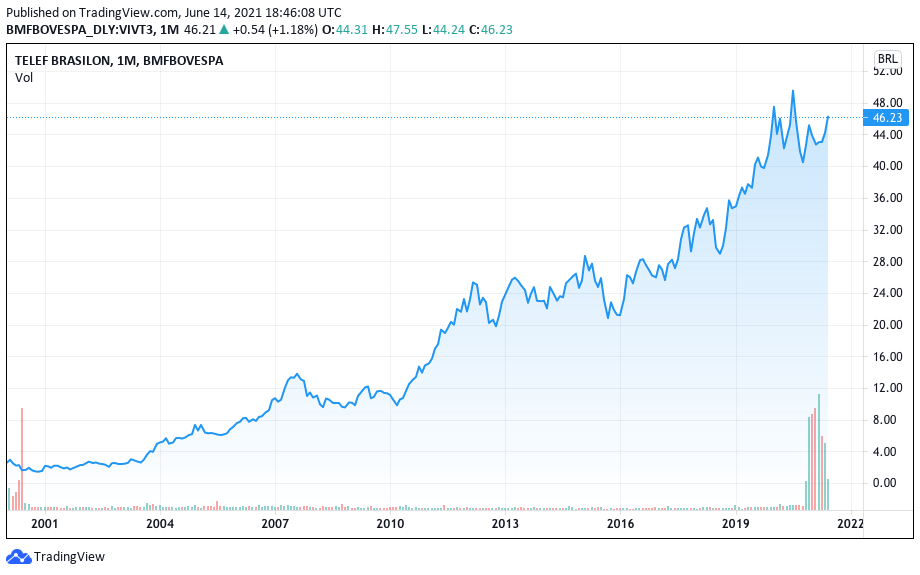The width and height of the screenshot is (920, 575).
Task: Click the 40.00 price axis label
Action: [888, 166]
